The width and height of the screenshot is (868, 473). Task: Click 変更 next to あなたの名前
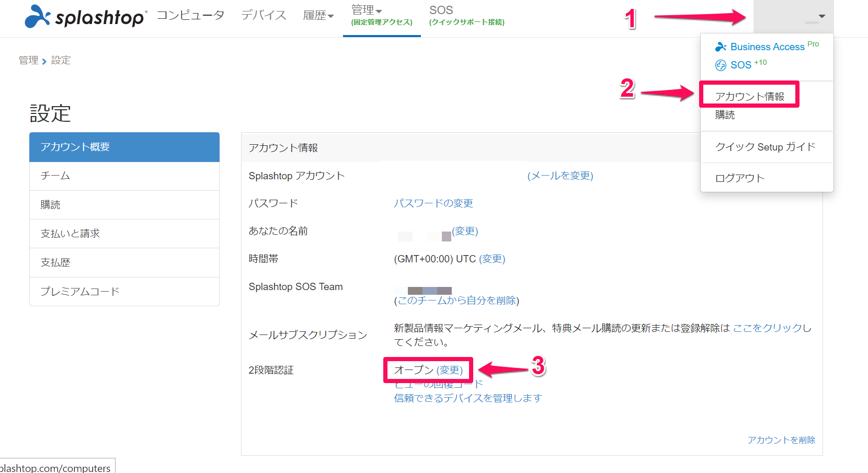[x=465, y=231]
